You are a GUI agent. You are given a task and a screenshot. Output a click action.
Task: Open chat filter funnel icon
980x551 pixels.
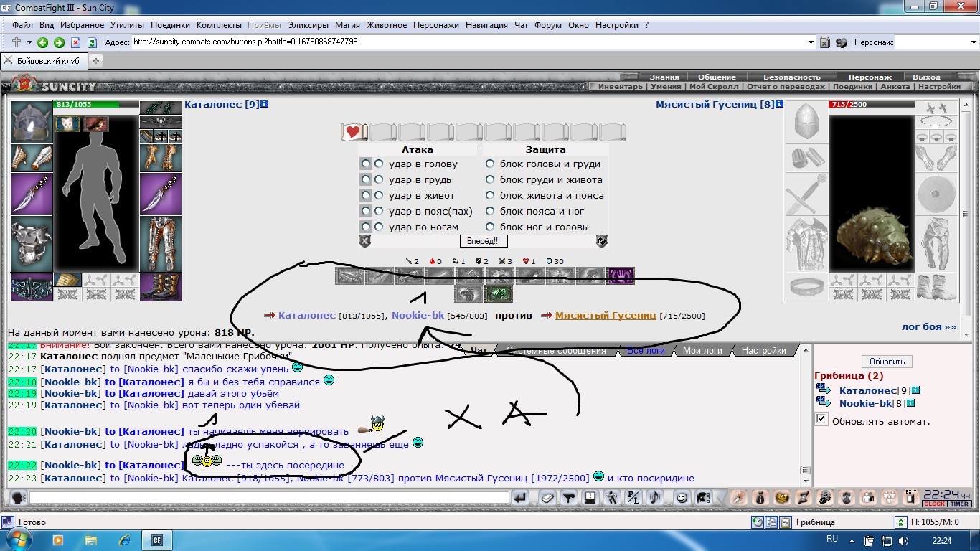(x=568, y=497)
